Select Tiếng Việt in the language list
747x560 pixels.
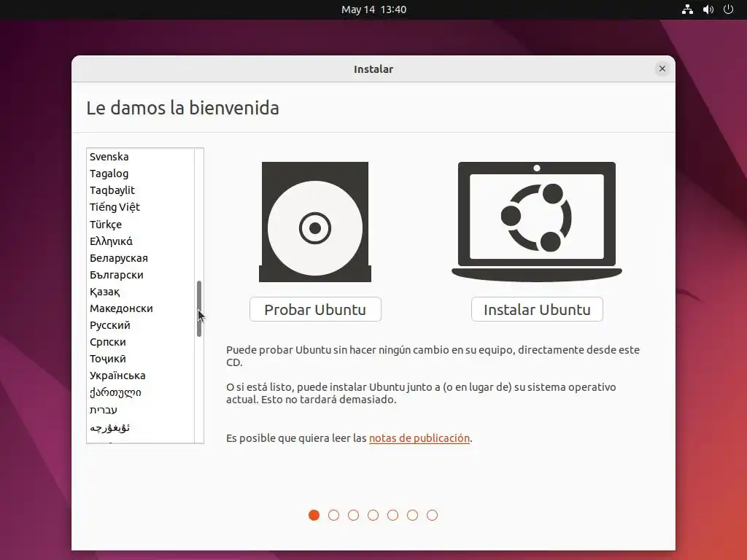point(141,207)
